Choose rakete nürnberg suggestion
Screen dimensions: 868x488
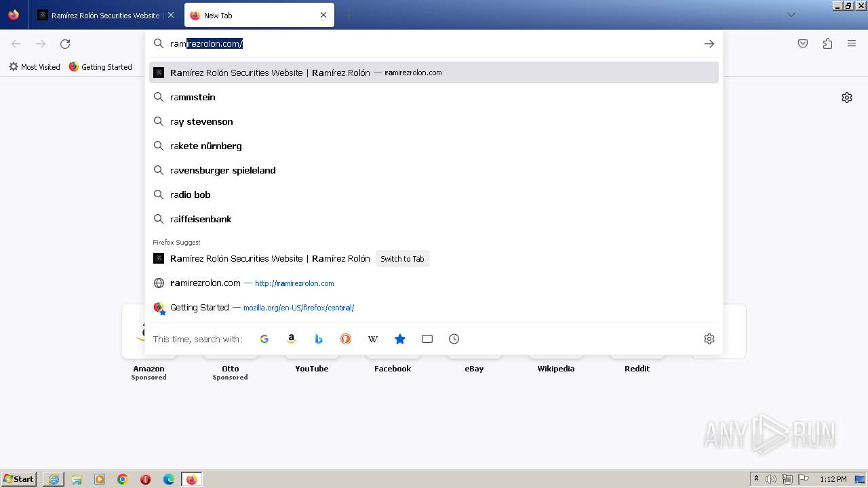coord(434,146)
